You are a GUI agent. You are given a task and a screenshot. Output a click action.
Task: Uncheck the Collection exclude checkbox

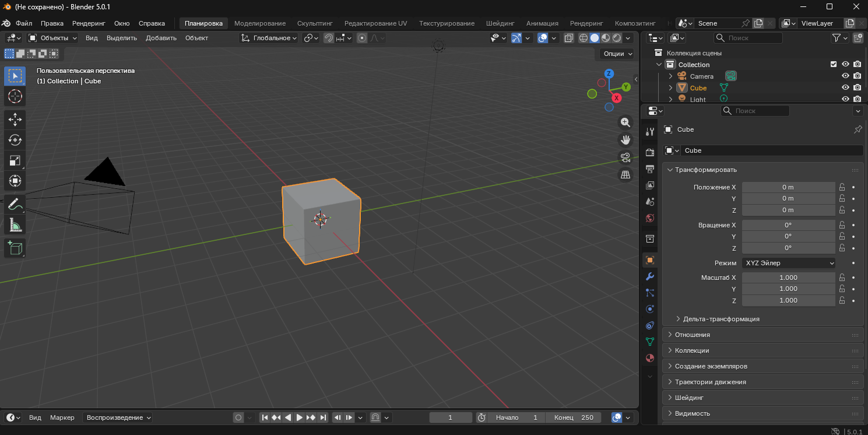point(834,65)
